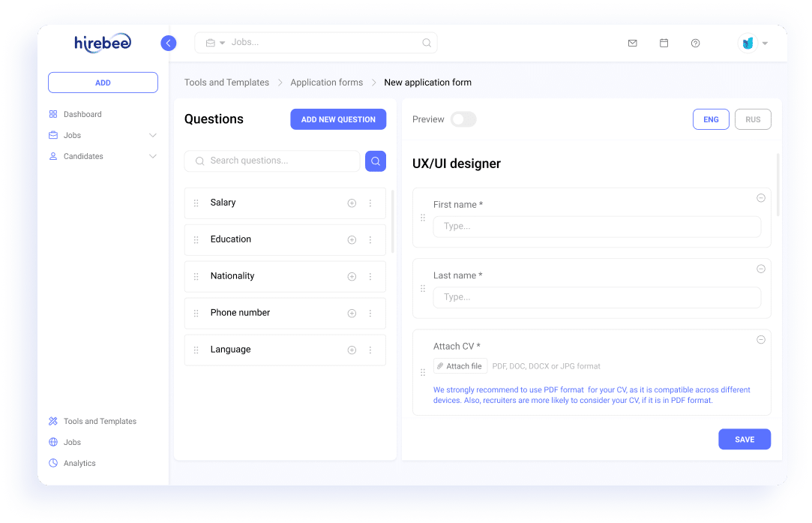
Task: Click the SAVE button
Action: click(x=745, y=439)
